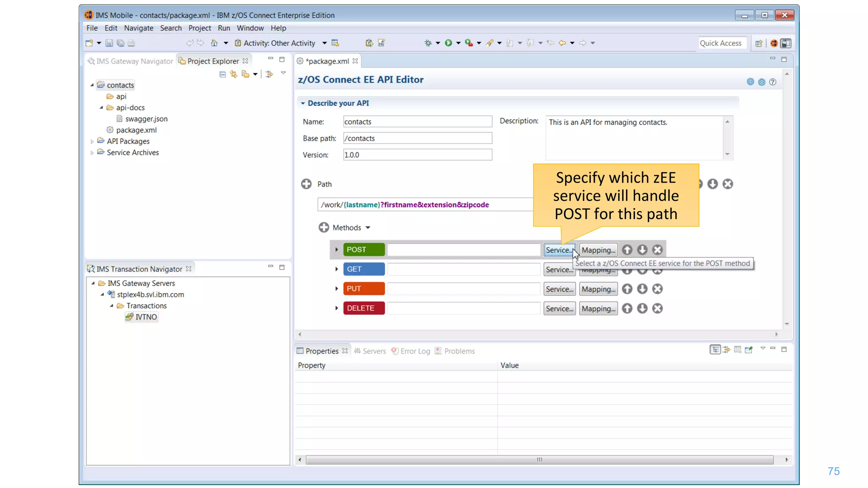Collapse the Describe your API section

point(303,103)
